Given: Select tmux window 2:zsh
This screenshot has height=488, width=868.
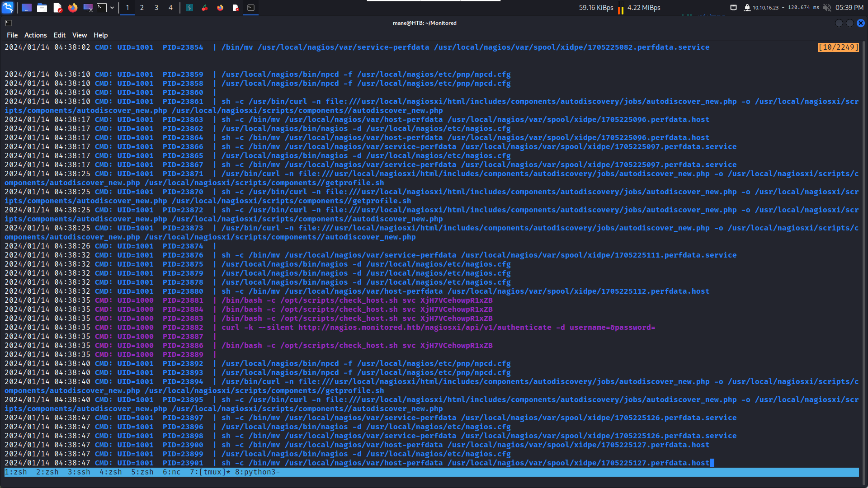Looking at the screenshot, I should (x=47, y=472).
